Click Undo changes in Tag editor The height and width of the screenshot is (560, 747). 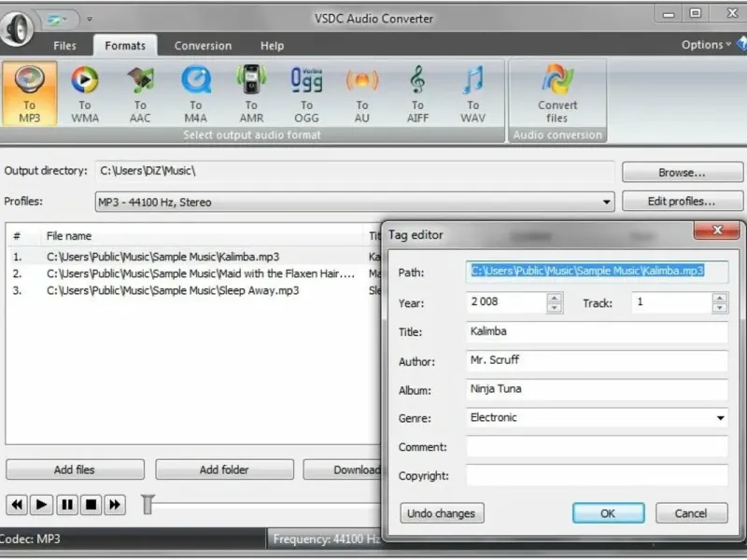coord(442,513)
